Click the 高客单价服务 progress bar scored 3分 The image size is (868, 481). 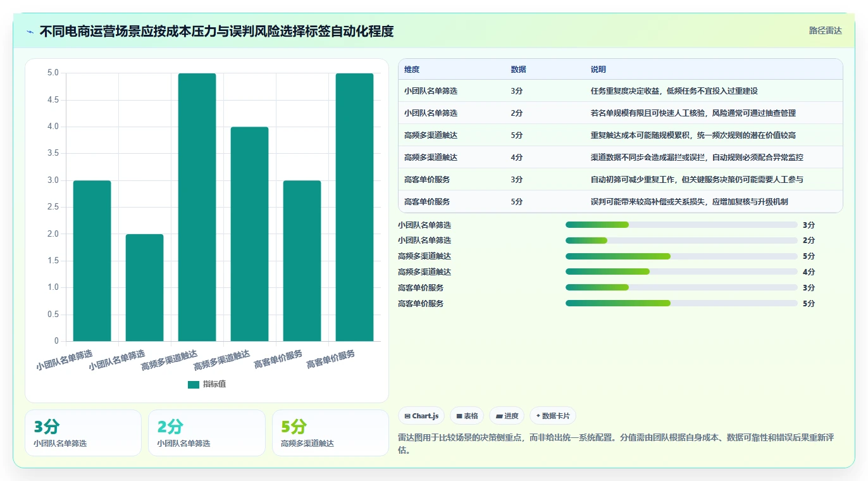[681, 288]
